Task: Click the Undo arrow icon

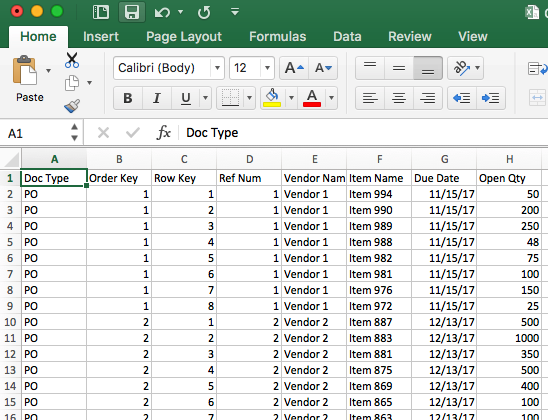Action: pyautogui.click(x=162, y=13)
